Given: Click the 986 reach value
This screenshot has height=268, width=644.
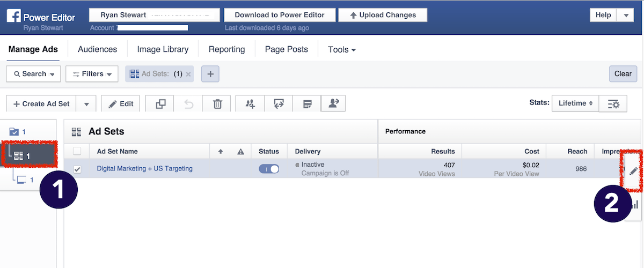Looking at the screenshot, I should click(581, 169).
